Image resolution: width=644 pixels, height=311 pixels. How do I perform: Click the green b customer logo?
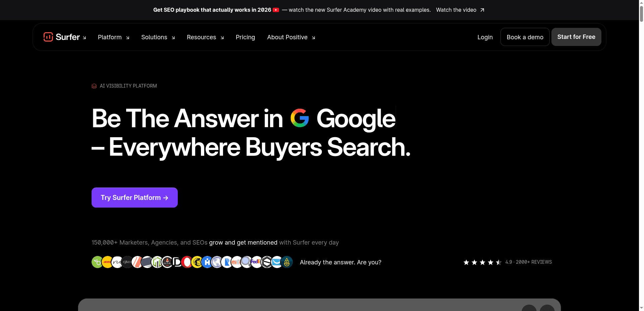[97, 262]
